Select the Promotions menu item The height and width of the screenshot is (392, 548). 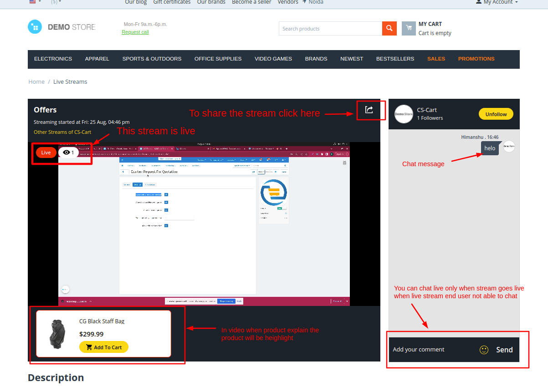[476, 59]
